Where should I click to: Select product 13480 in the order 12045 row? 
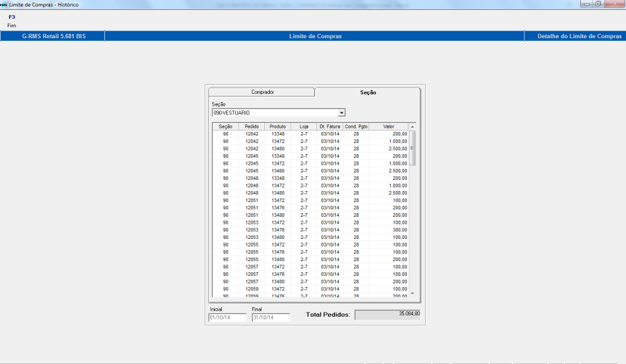click(x=278, y=171)
